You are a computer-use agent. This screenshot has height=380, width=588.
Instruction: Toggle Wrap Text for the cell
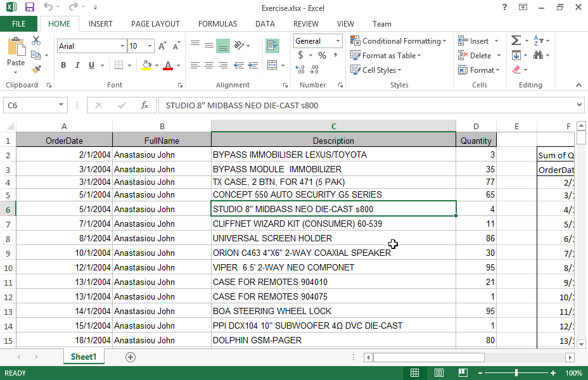coord(272,46)
